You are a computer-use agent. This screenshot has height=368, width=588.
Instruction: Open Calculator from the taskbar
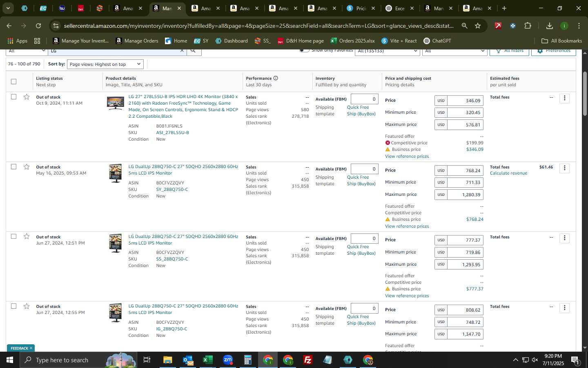click(x=247, y=360)
